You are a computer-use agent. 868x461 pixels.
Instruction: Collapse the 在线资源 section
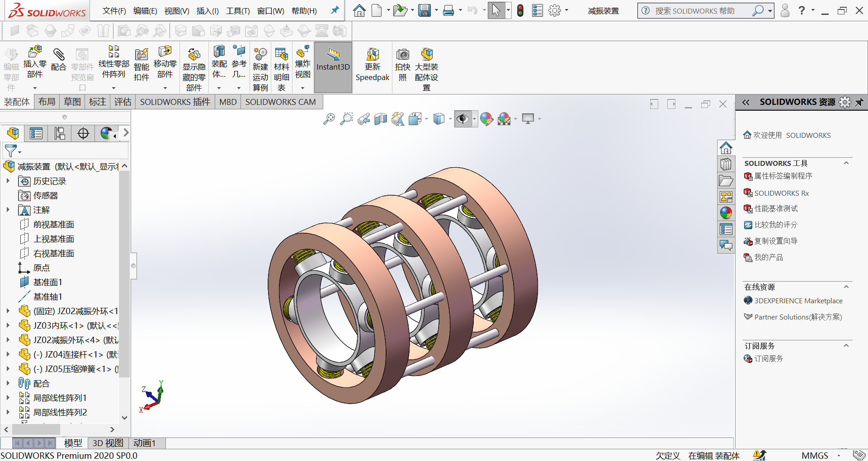point(846,287)
